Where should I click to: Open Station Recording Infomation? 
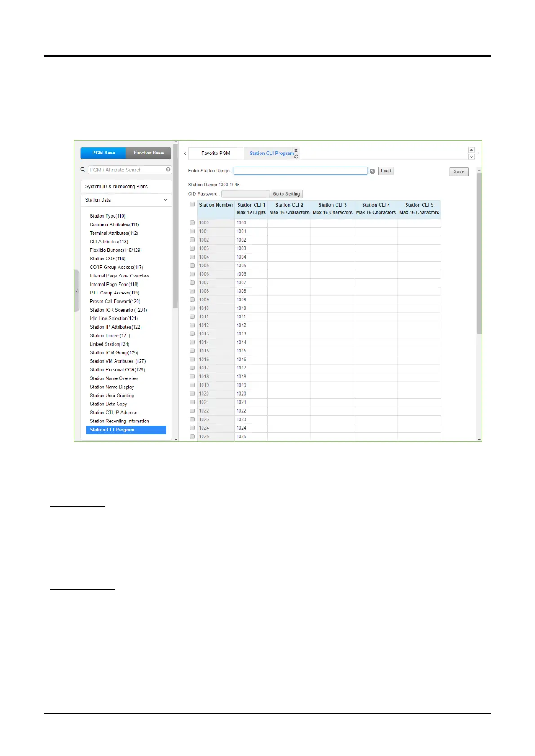click(119, 421)
